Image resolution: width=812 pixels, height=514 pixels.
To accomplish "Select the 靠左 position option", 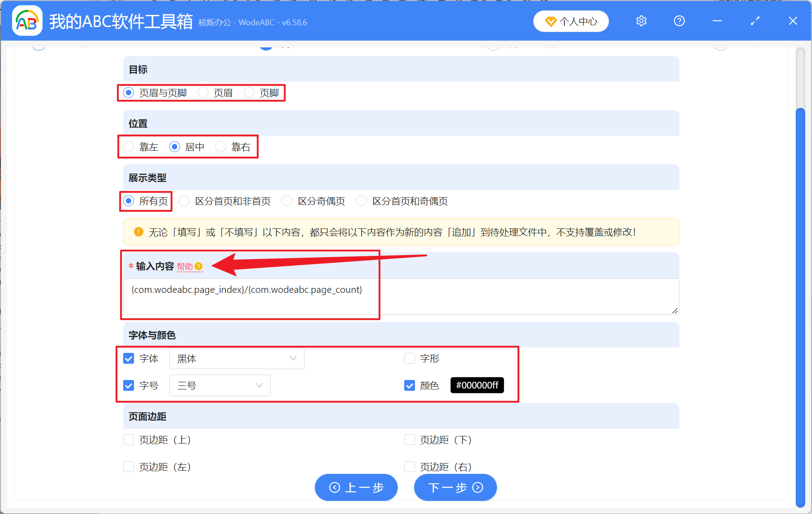I will 129,146.
